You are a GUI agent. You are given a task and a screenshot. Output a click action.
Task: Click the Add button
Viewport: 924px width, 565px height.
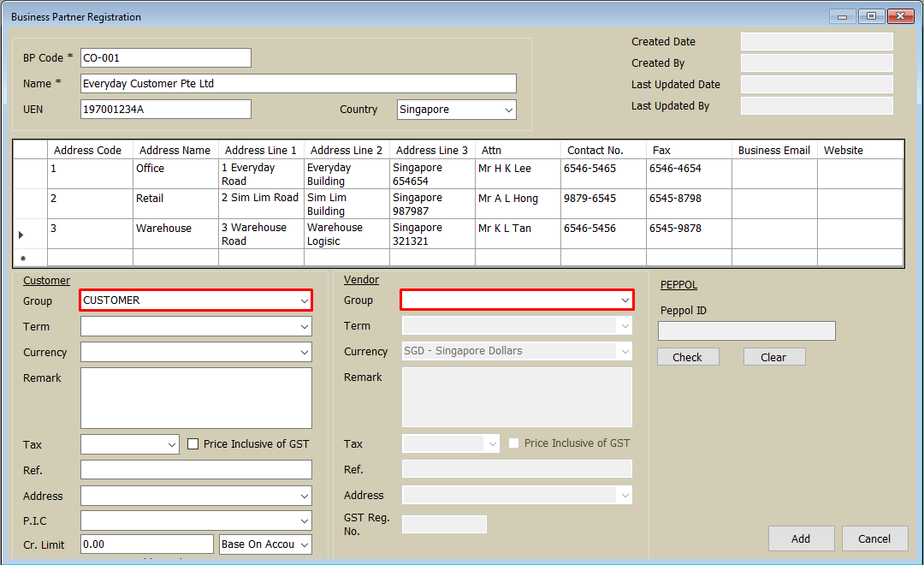pyautogui.click(x=801, y=538)
